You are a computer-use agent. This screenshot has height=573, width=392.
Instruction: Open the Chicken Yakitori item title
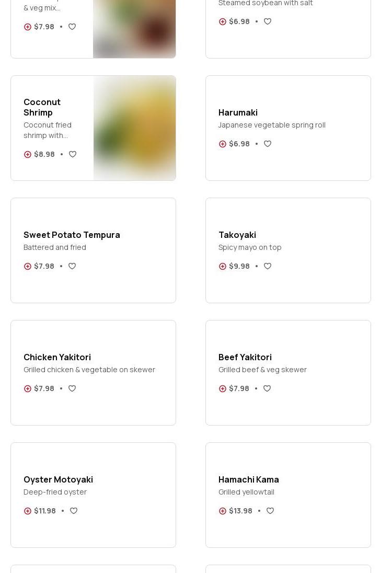tap(57, 357)
